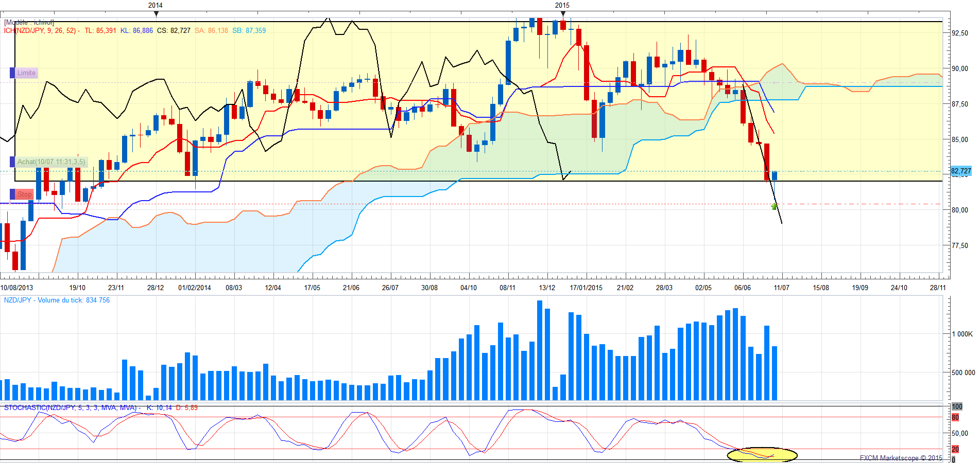The image size is (980, 463).
Task: Click the KL: 86,886 value
Action: pos(136,31)
